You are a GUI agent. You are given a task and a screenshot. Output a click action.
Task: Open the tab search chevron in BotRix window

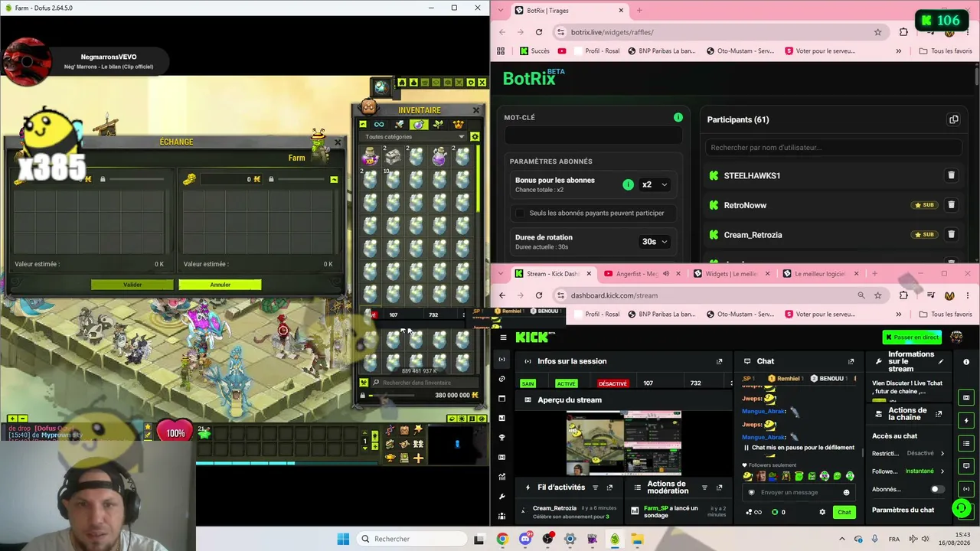501,10
